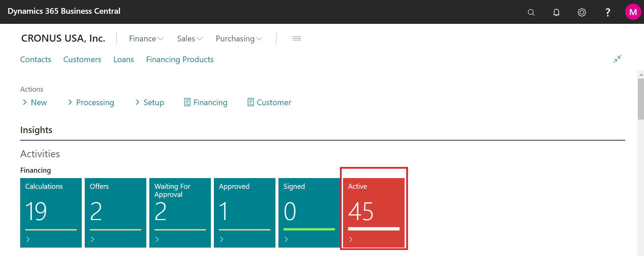Expand the Purchasing menu dropdown
Screen dimensions: 644x256
[x=239, y=39]
